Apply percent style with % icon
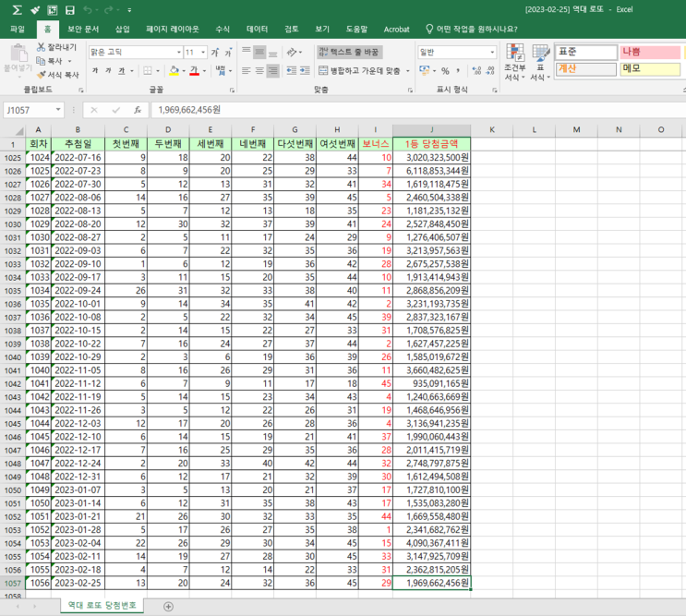The width and height of the screenshot is (686, 616). (x=445, y=71)
